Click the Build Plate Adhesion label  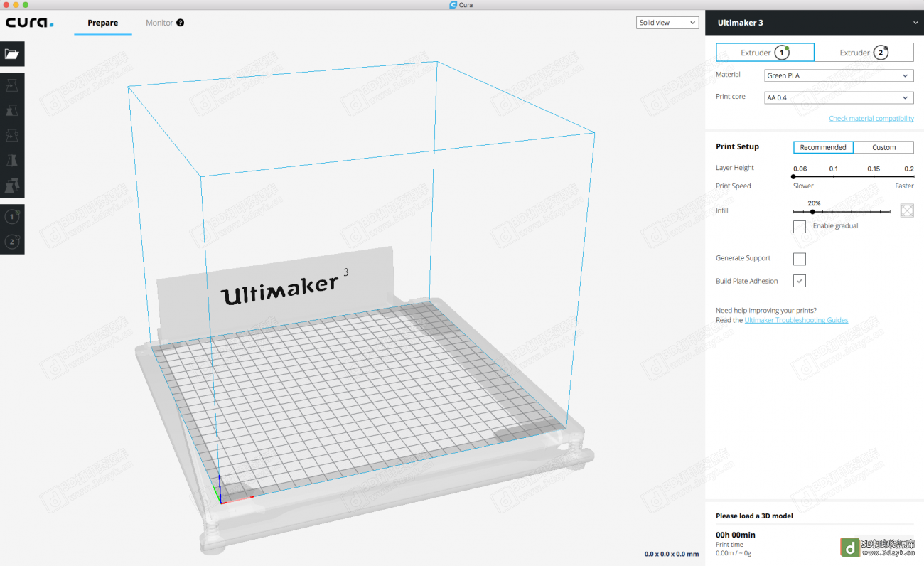[746, 281]
